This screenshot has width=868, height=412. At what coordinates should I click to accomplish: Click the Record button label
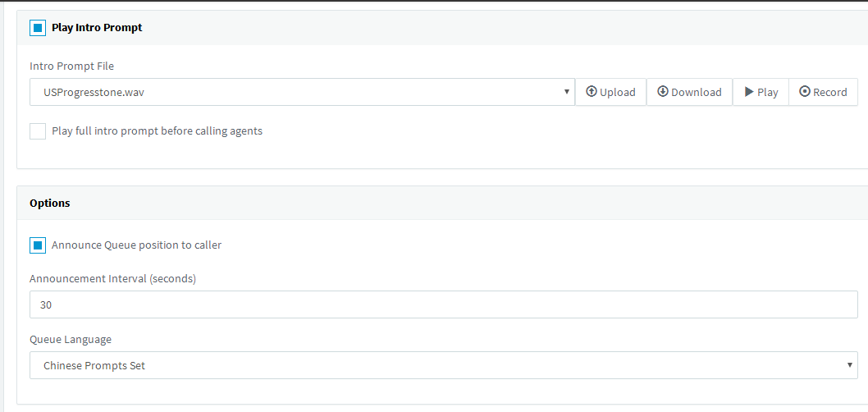829,93
